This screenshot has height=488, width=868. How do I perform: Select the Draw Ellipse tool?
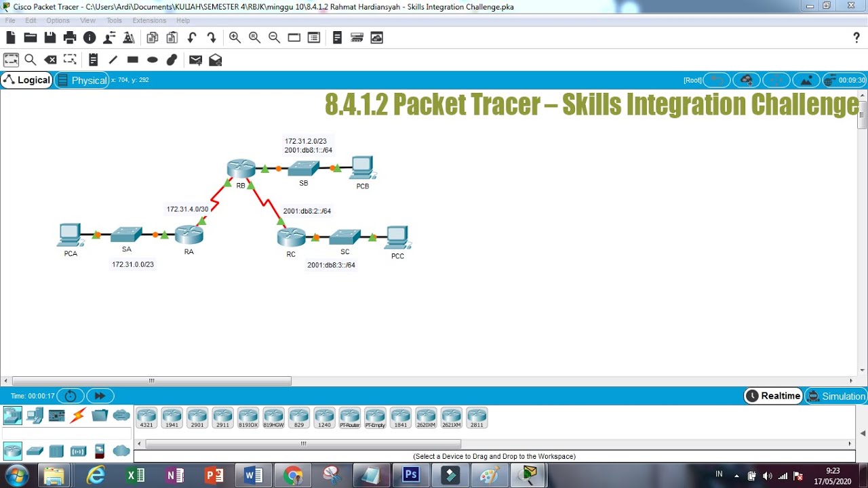pyautogui.click(x=153, y=60)
